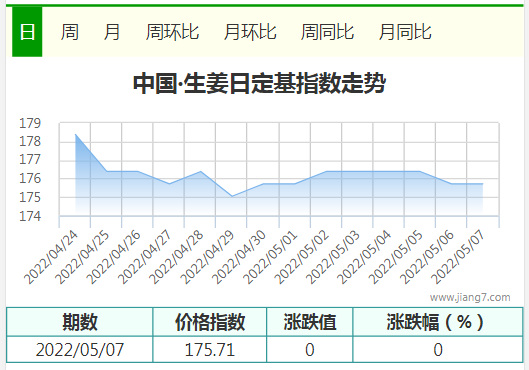Switch to the 月 monthly tab
The image size is (529, 370).
(112, 32)
